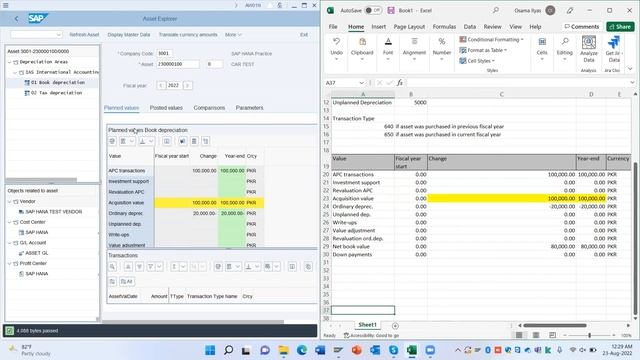Click the Insert Function fx icon
The width and height of the screenshot is (640, 360).
pyautogui.click(x=400, y=82)
